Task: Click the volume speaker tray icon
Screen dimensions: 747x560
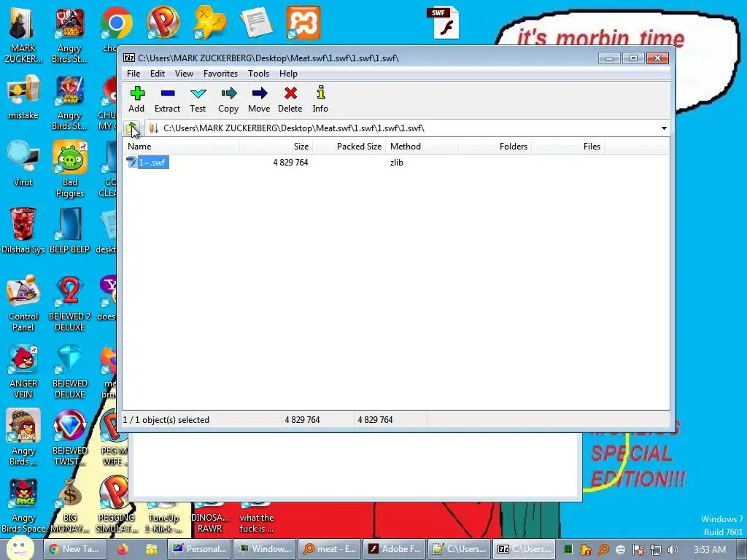Action: pyautogui.click(x=673, y=550)
